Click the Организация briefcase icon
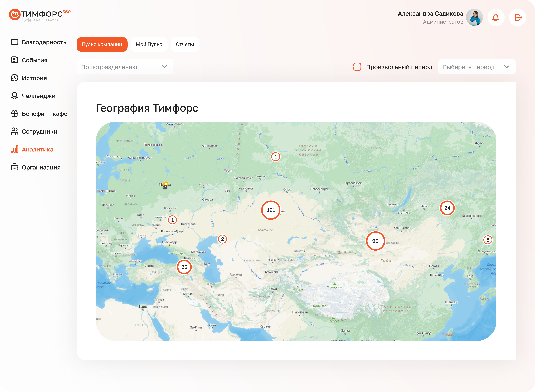Image resolution: width=535 pixels, height=392 pixels. (14, 167)
